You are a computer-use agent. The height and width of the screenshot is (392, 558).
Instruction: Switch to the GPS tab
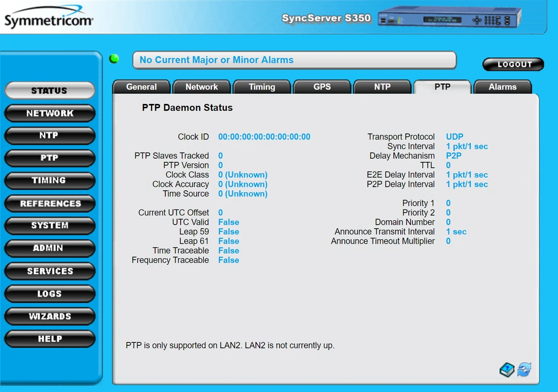322,87
